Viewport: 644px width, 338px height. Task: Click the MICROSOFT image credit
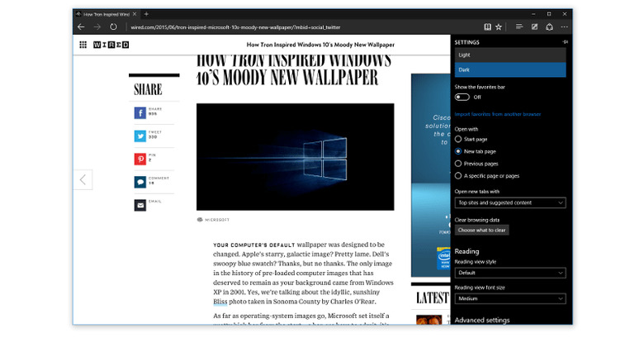click(x=217, y=220)
